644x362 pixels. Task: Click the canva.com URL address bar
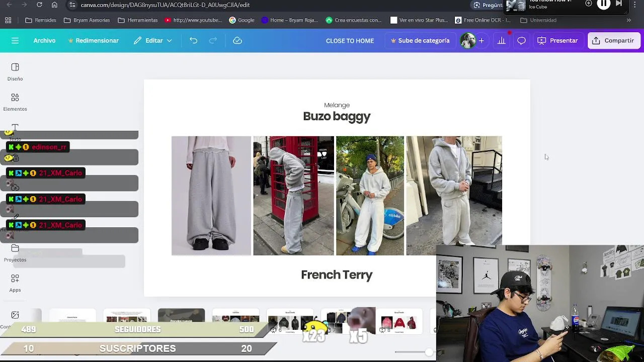[x=165, y=5]
